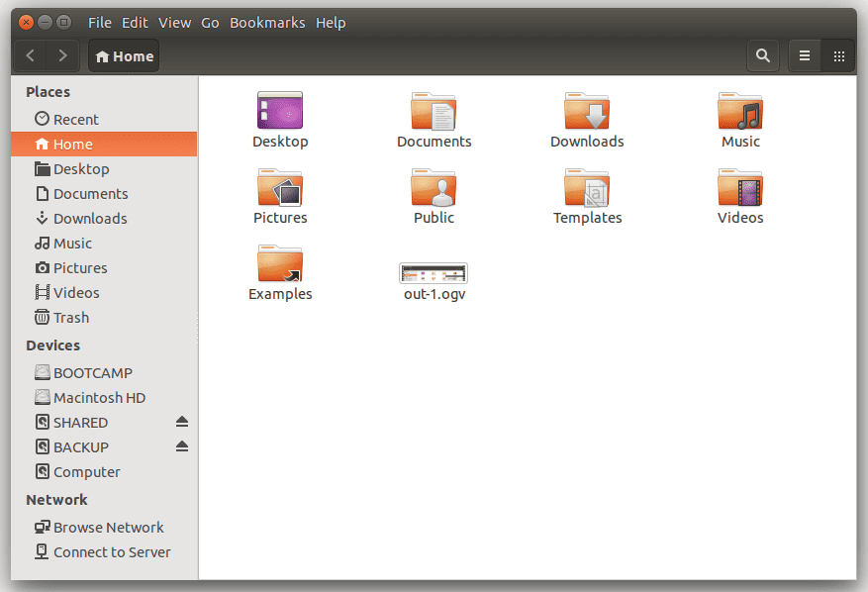868x592 pixels.
Task: Select Downloads in the sidebar
Action: [104, 218]
